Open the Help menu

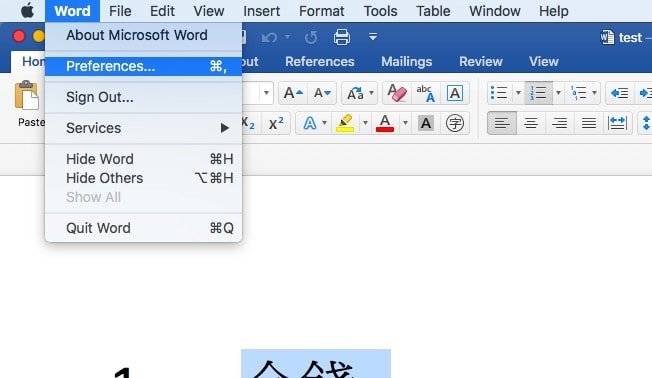tap(553, 11)
